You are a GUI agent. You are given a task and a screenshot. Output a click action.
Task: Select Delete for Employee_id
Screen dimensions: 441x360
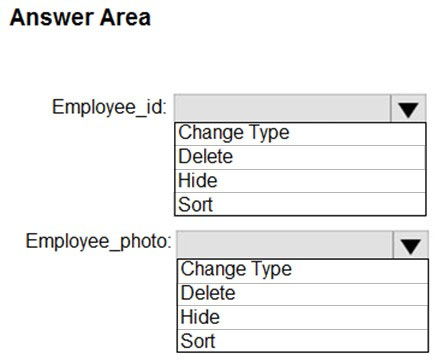coord(300,157)
